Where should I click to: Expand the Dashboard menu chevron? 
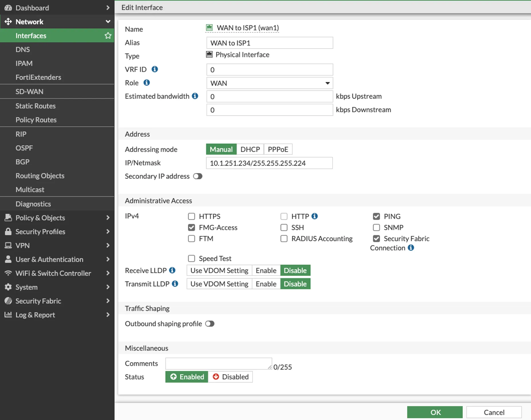(108, 8)
